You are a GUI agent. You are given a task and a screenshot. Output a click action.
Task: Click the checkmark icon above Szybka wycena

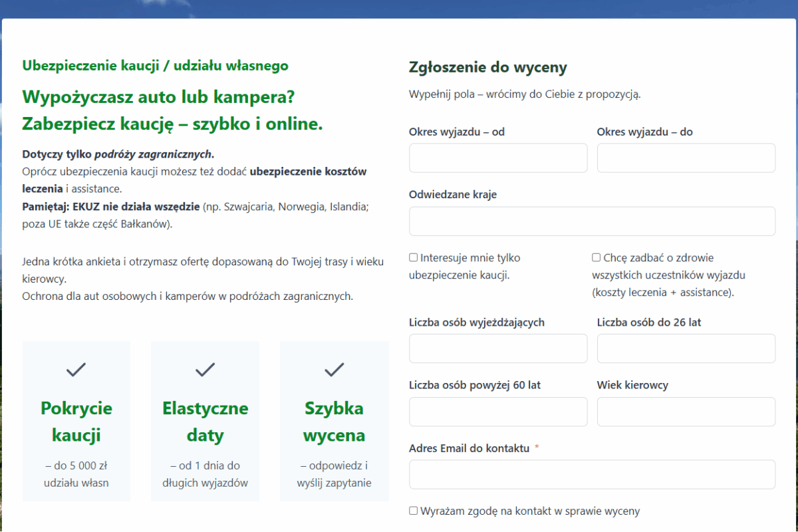[334, 369]
